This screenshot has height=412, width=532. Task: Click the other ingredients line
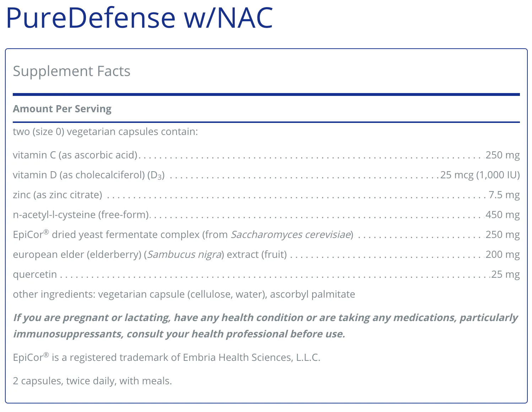(x=184, y=294)
